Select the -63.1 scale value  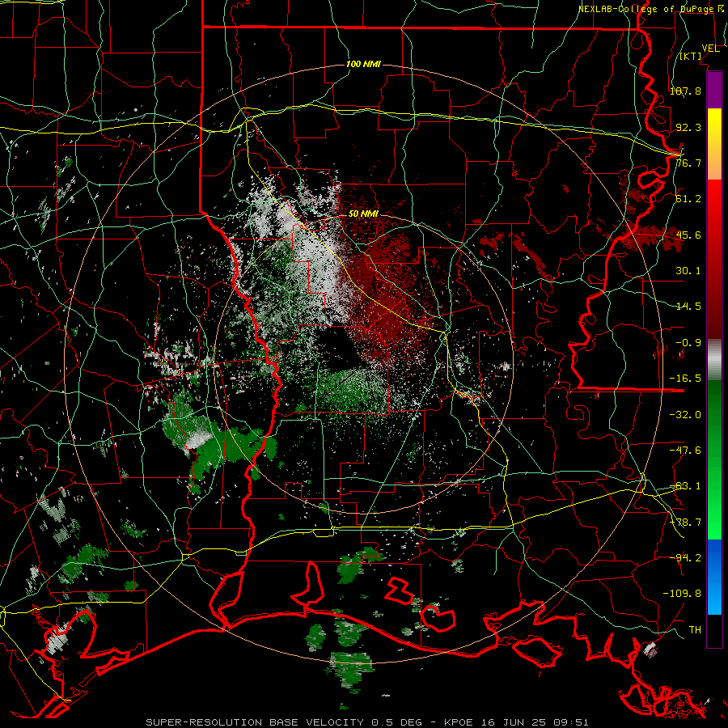click(685, 486)
